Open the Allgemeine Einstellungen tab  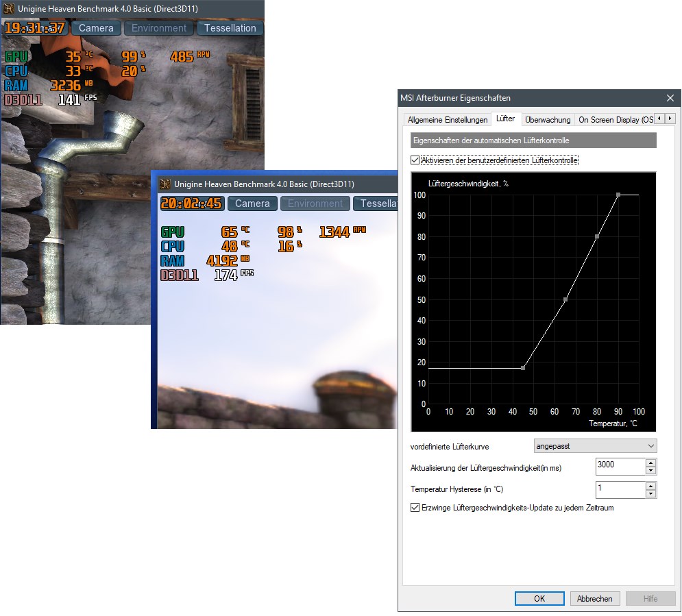(x=447, y=119)
